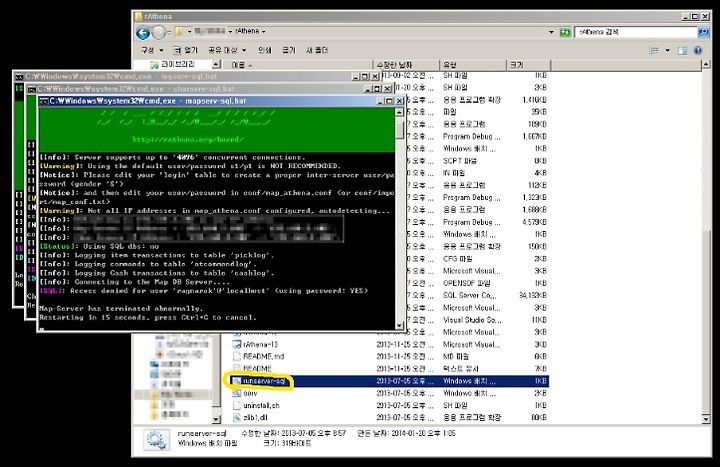Refresh the rAthena folder view
Image resolution: width=720 pixels, height=467 pixels.
coord(565,32)
